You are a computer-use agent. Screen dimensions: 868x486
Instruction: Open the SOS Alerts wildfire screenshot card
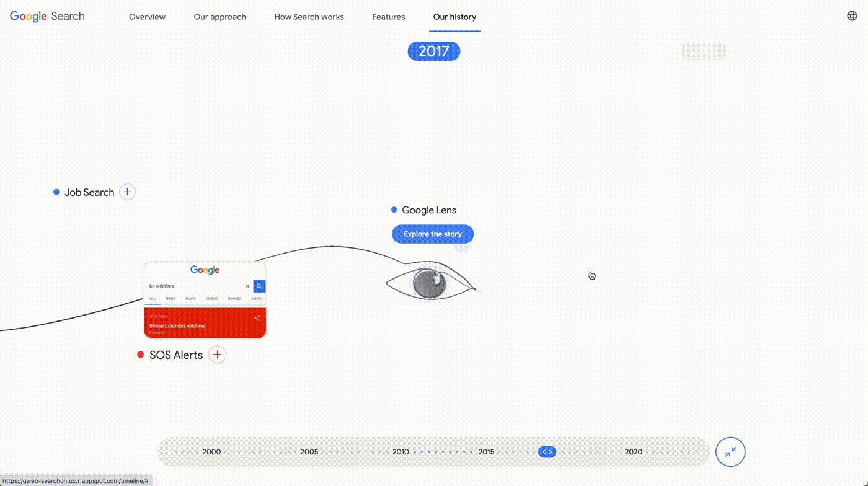click(205, 300)
